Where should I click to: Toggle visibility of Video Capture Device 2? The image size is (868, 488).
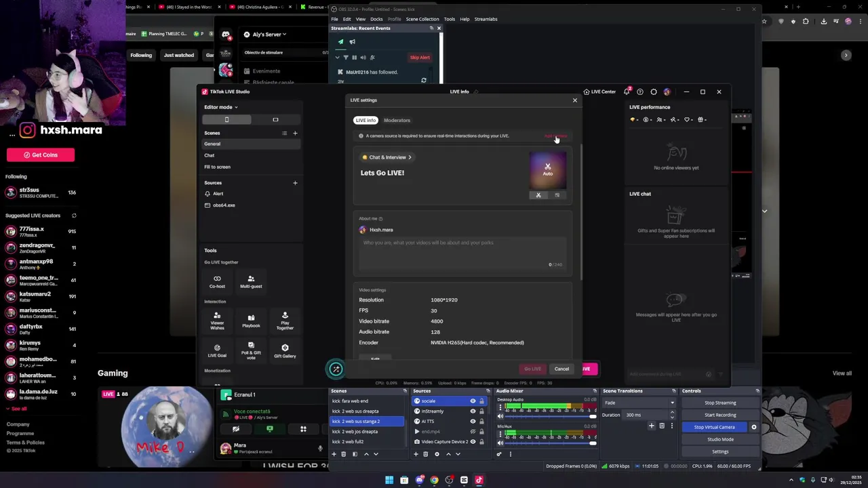click(x=473, y=441)
